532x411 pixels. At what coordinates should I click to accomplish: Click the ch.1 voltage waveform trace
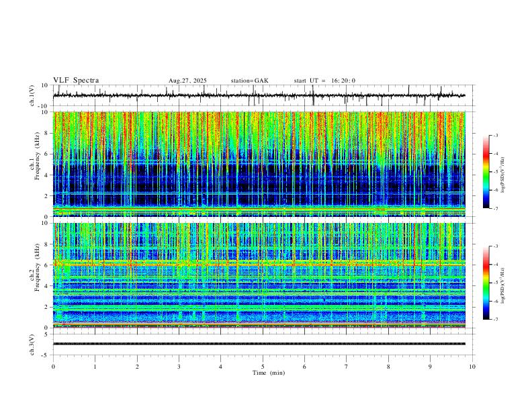tap(259, 95)
